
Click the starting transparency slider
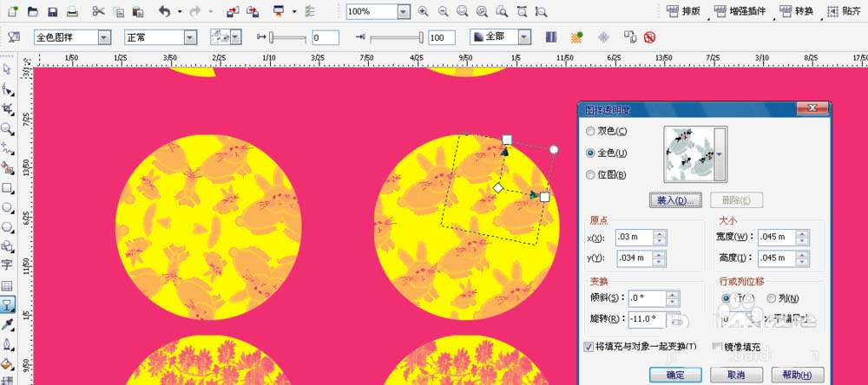click(x=287, y=37)
